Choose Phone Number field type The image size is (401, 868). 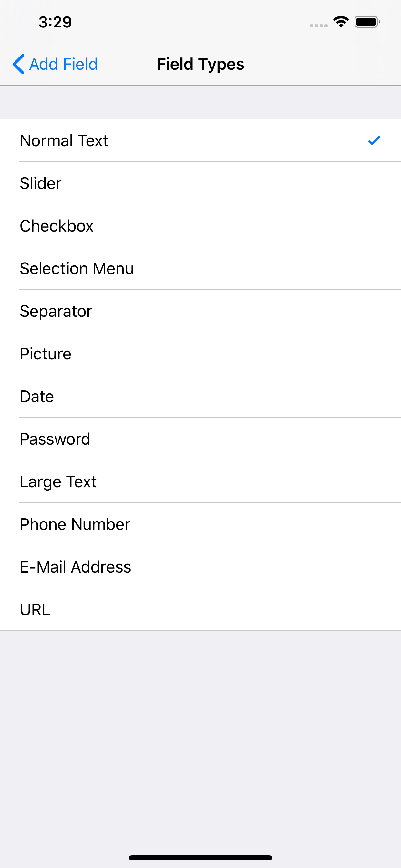tap(200, 524)
